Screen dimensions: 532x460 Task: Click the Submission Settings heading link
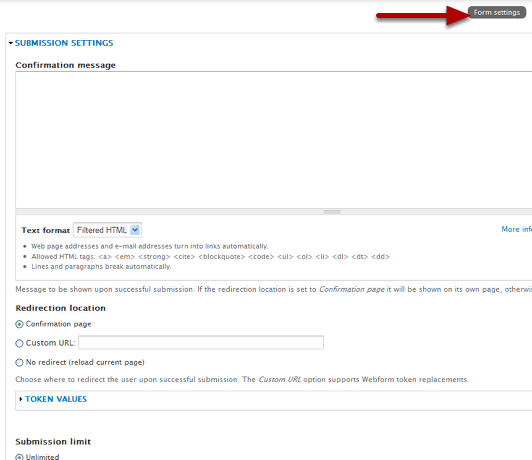[x=64, y=43]
